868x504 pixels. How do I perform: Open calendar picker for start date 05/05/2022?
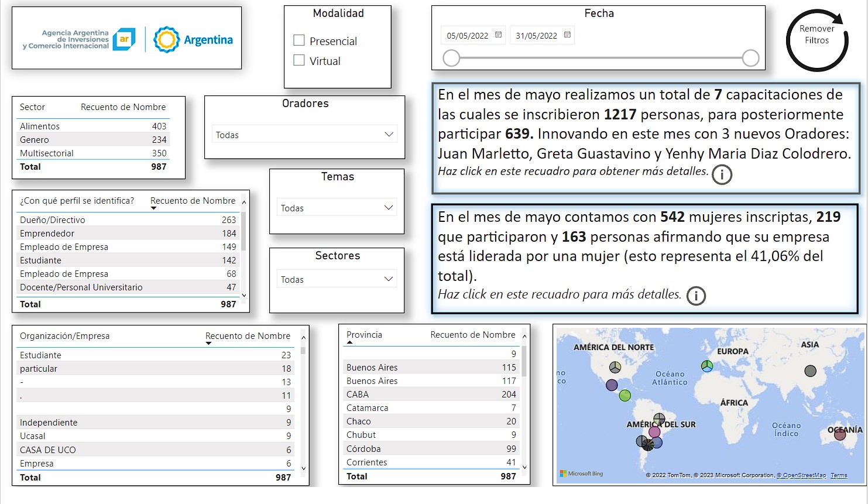tap(498, 35)
